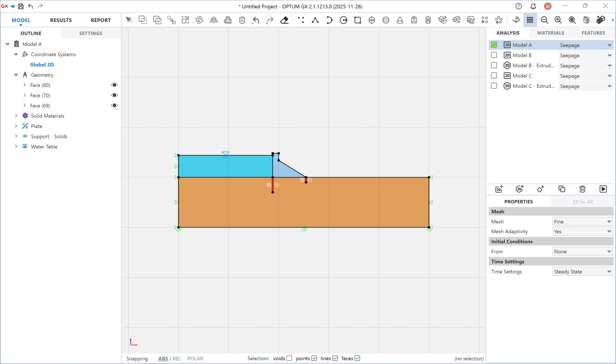Click the run analysis play icon

click(603, 189)
